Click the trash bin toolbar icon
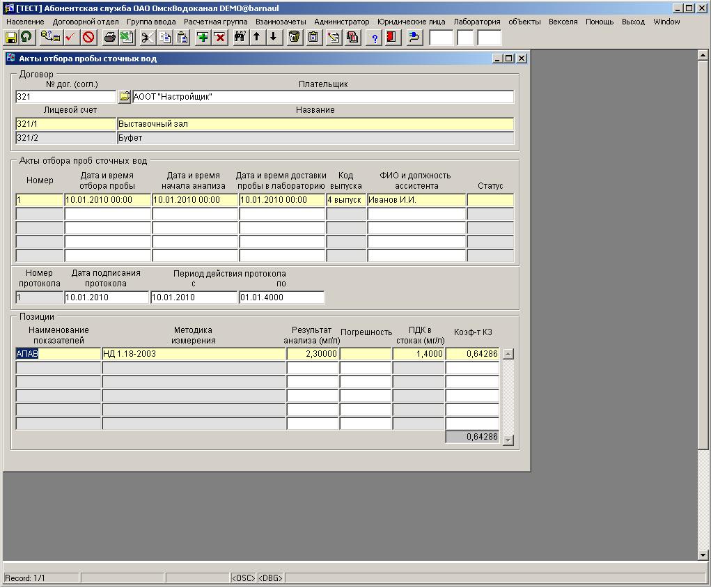Viewport: 711px width, 588px height. (295, 38)
